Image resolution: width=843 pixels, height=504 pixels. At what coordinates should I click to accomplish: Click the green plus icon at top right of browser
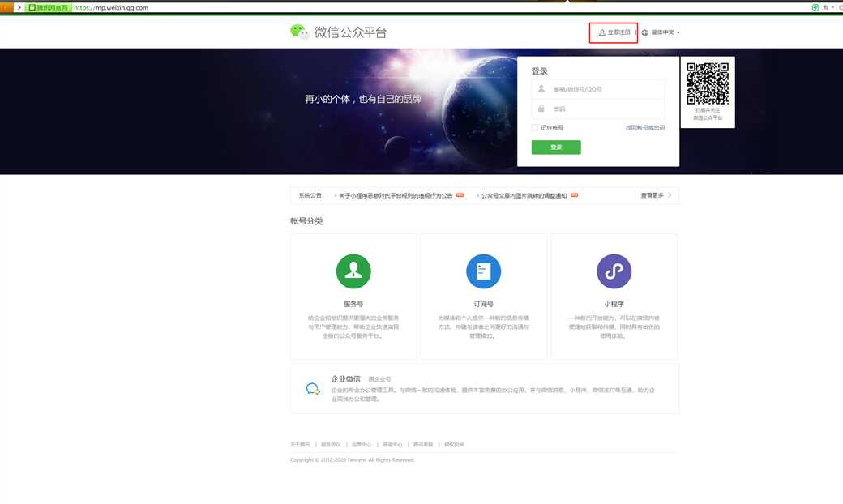pyautogui.click(x=815, y=7)
